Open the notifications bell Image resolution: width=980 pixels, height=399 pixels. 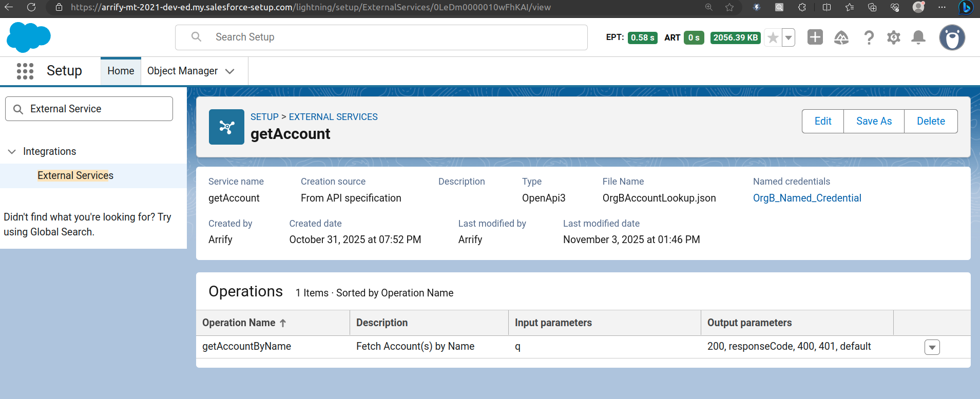coord(918,37)
